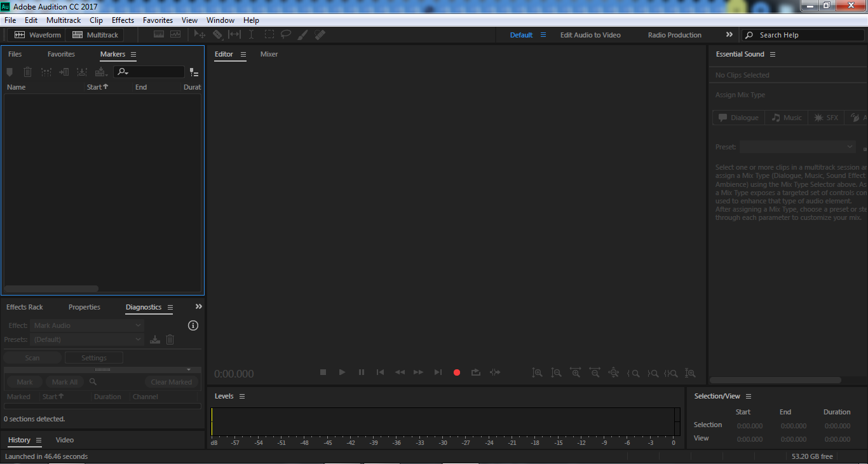Open the Markers panel menu
Image resolution: width=868 pixels, height=464 pixels.
[x=133, y=55]
